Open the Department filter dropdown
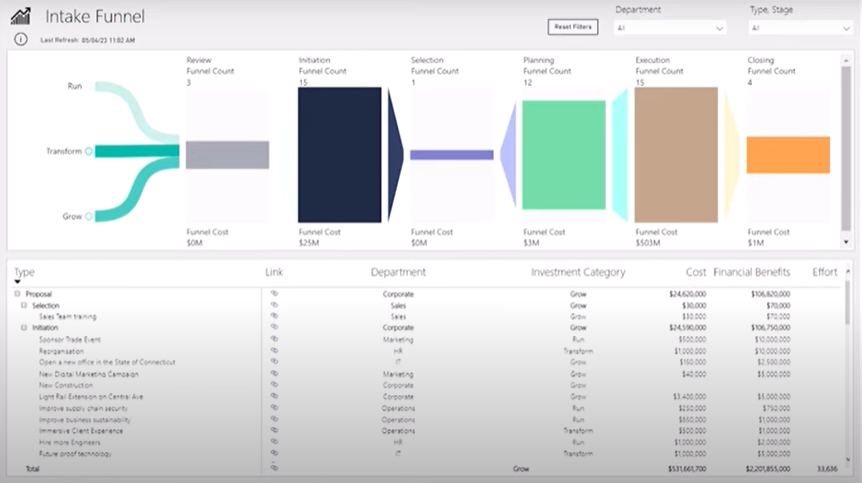Image resolution: width=862 pixels, height=483 pixels. tap(669, 29)
